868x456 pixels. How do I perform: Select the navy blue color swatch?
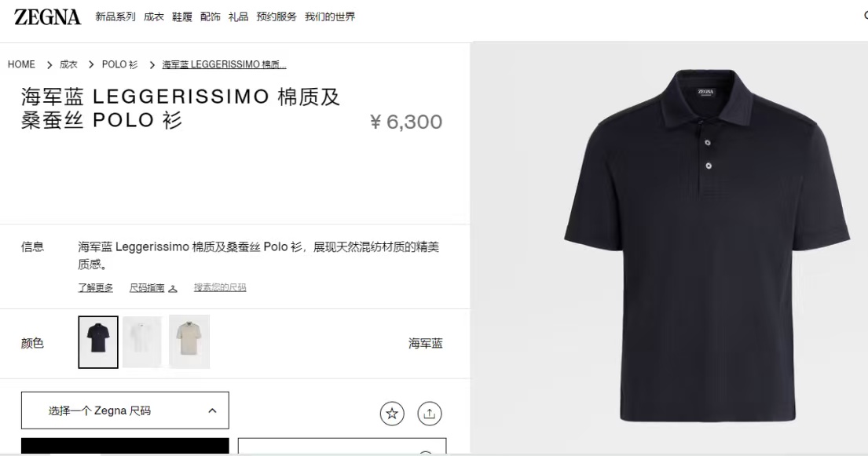[x=98, y=342]
